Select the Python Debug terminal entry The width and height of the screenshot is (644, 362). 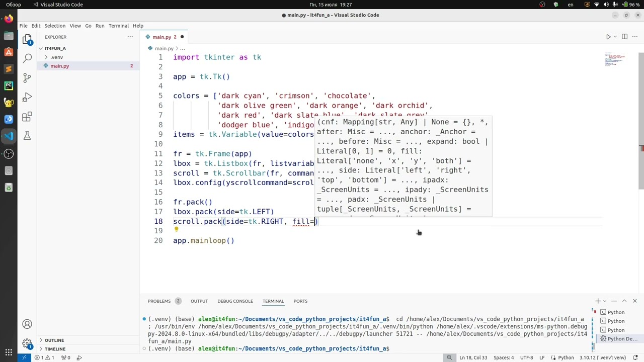click(619, 339)
